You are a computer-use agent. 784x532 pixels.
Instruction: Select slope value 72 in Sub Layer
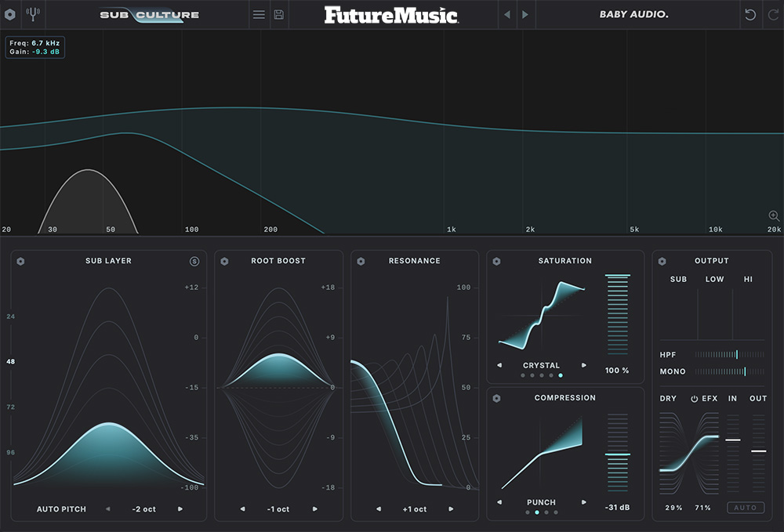click(10, 407)
